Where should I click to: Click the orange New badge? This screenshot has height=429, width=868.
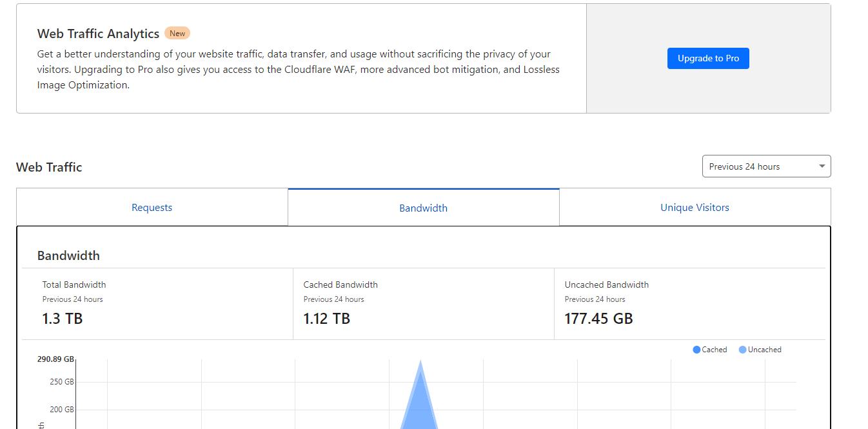pyautogui.click(x=177, y=34)
